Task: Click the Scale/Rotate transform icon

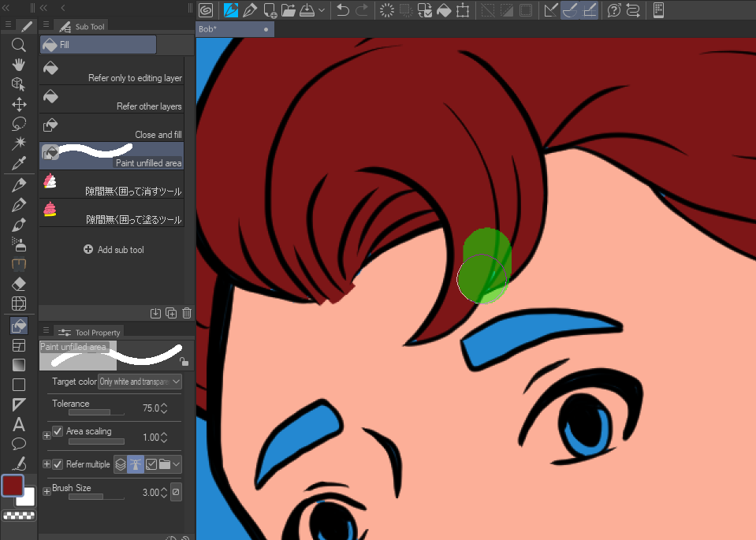Action: pos(463,9)
